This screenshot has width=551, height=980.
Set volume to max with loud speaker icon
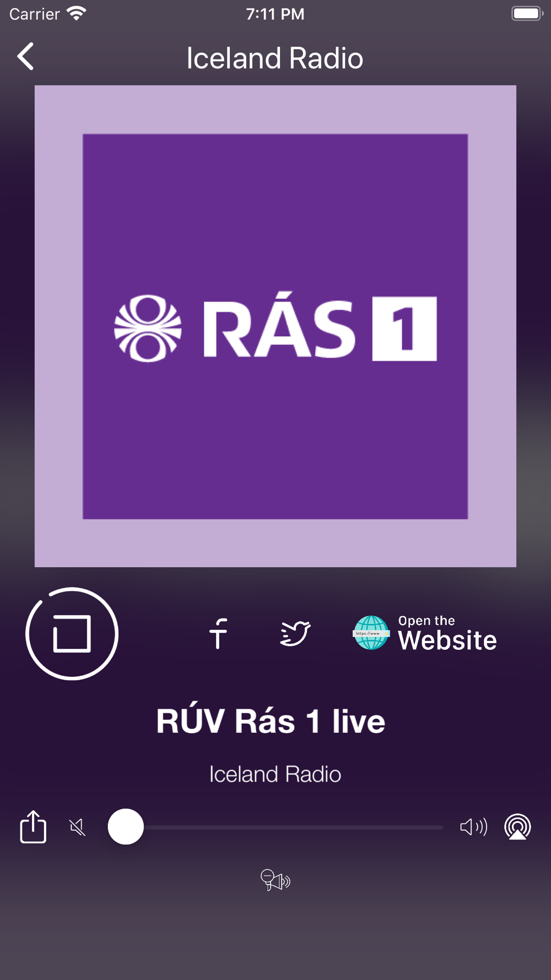point(474,827)
